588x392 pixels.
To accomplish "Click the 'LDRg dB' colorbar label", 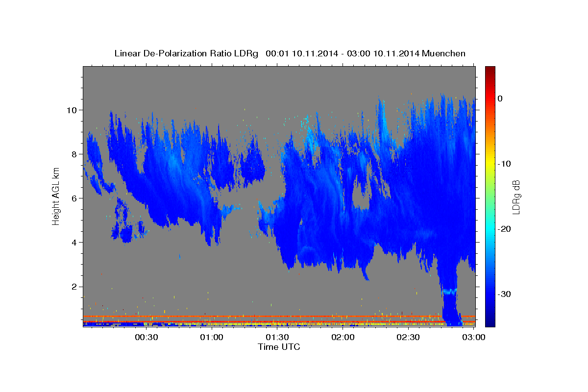I will [515, 197].
